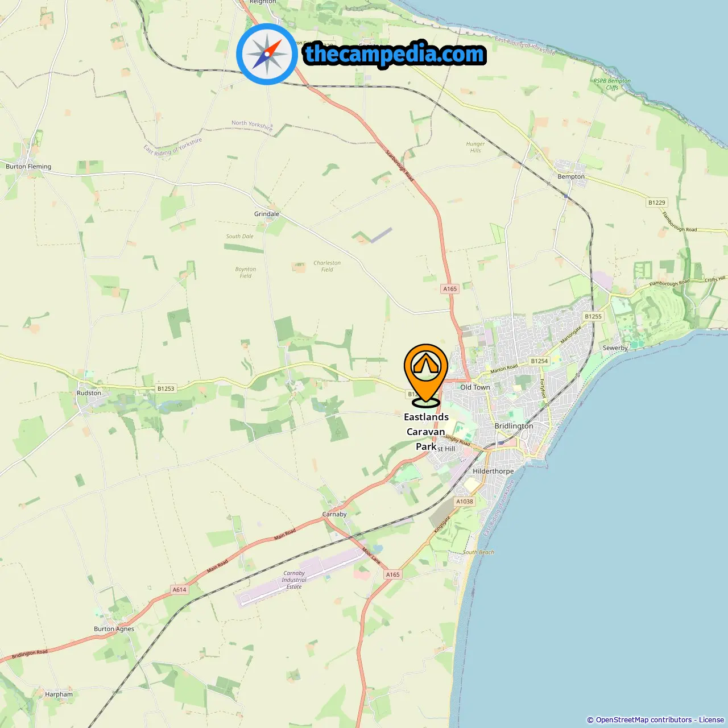Click the Carnaby Industrial Estate label
This screenshot has width=728, height=728.
click(x=294, y=580)
